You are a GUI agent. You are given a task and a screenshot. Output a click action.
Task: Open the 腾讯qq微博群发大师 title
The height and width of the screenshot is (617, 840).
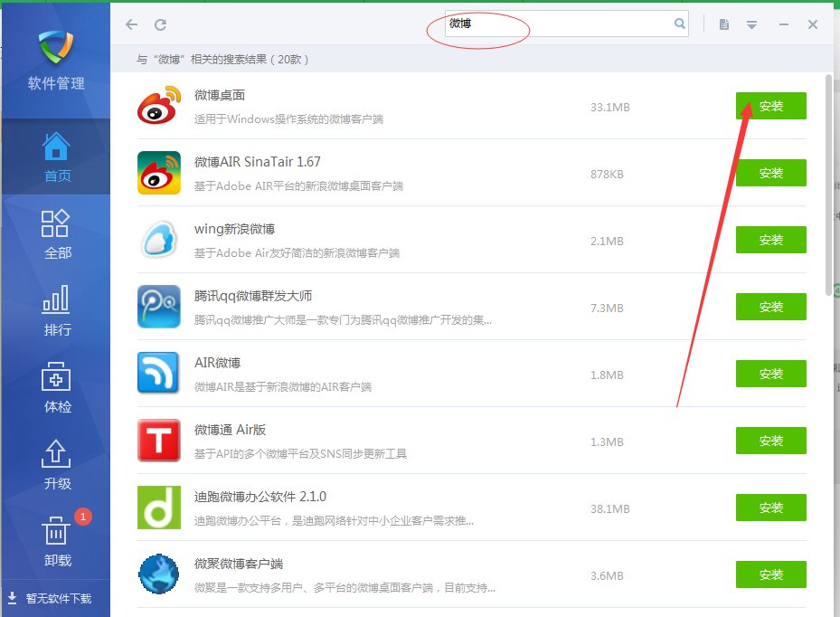pyautogui.click(x=253, y=296)
